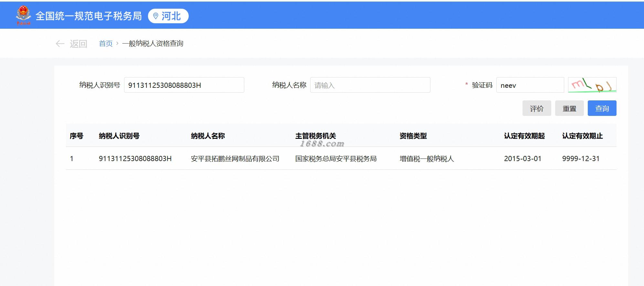The image size is (644, 286).
Task: Click the 验证码 field label
Action: pyautogui.click(x=482, y=85)
